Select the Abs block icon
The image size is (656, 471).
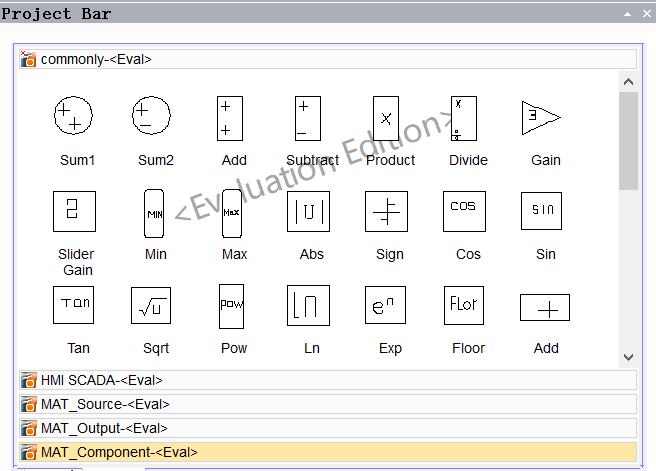tap(308, 211)
